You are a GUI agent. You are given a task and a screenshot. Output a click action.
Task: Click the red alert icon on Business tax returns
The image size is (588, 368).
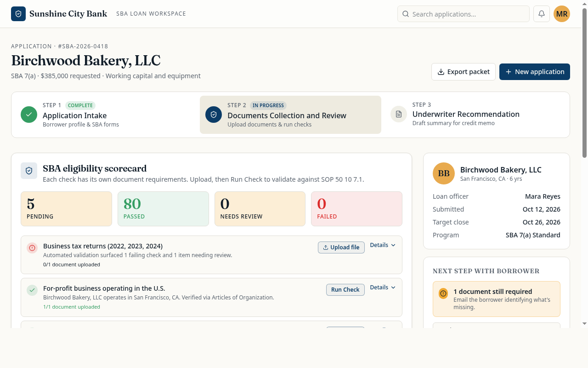(32, 248)
